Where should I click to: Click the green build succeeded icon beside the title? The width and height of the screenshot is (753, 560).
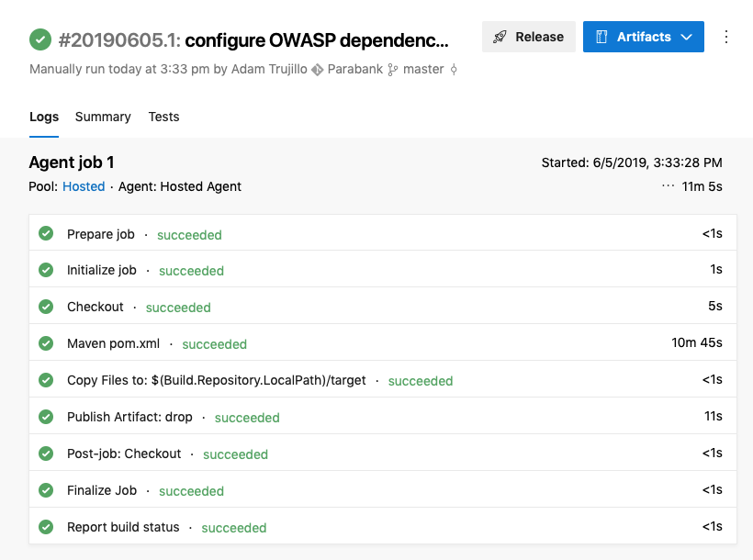[40, 39]
